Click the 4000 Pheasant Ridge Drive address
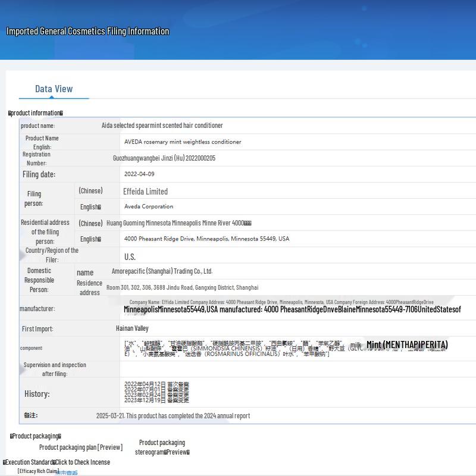Viewport: 476px width, 476px height. 206,239
